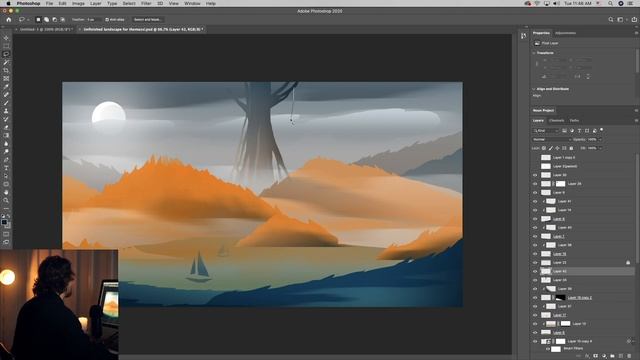The height and width of the screenshot is (360, 640).
Task: Toggle visibility of Layer 18 copy 4
Action: tap(535, 341)
